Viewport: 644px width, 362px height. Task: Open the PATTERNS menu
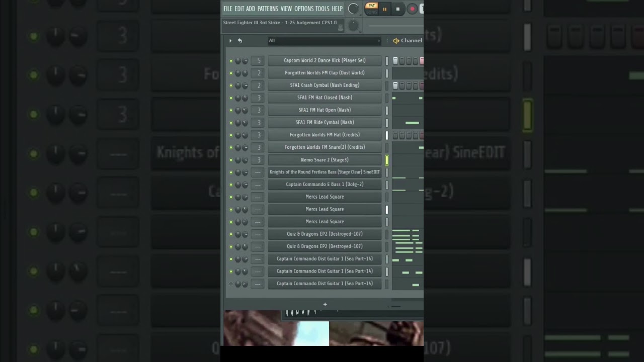point(268,9)
